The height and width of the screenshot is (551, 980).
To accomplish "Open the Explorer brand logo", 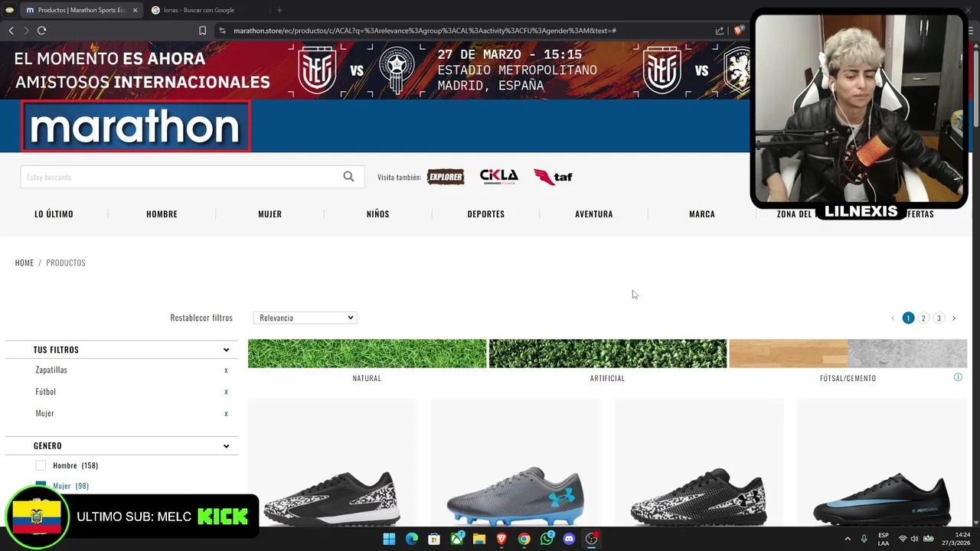I will click(446, 177).
